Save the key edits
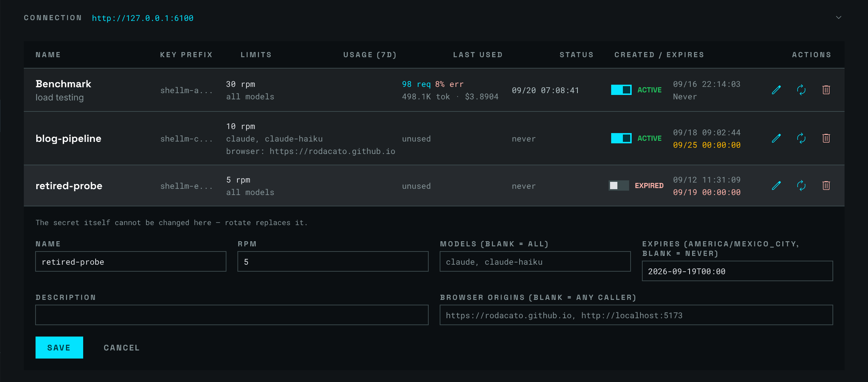Image resolution: width=868 pixels, height=382 pixels. [59, 348]
